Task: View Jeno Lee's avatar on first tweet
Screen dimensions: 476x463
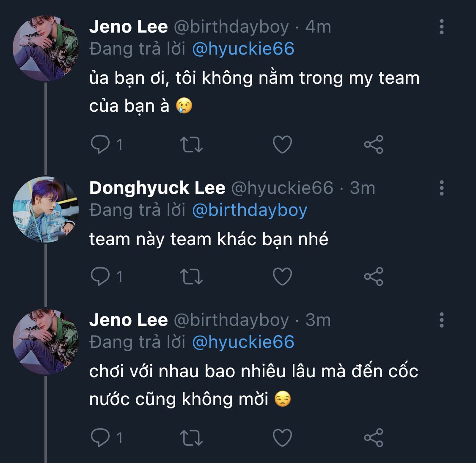Action: pos(46,49)
